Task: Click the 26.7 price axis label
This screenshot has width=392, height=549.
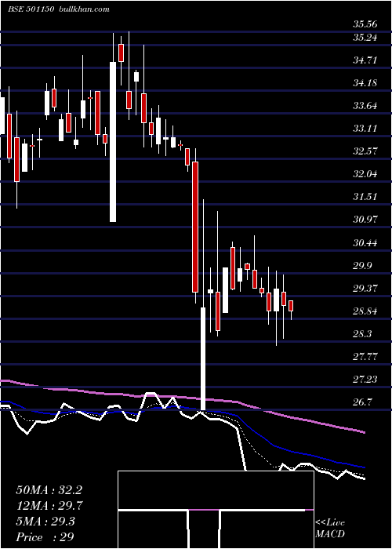Action: click(362, 402)
